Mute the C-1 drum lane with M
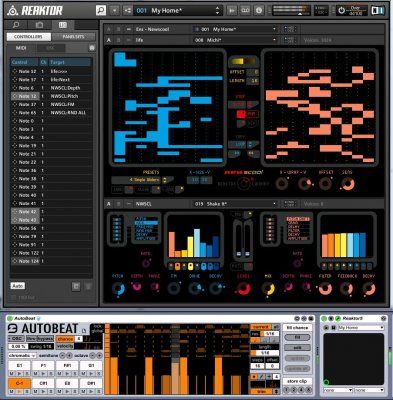The width and height of the screenshot is (393, 400). (x=12, y=391)
